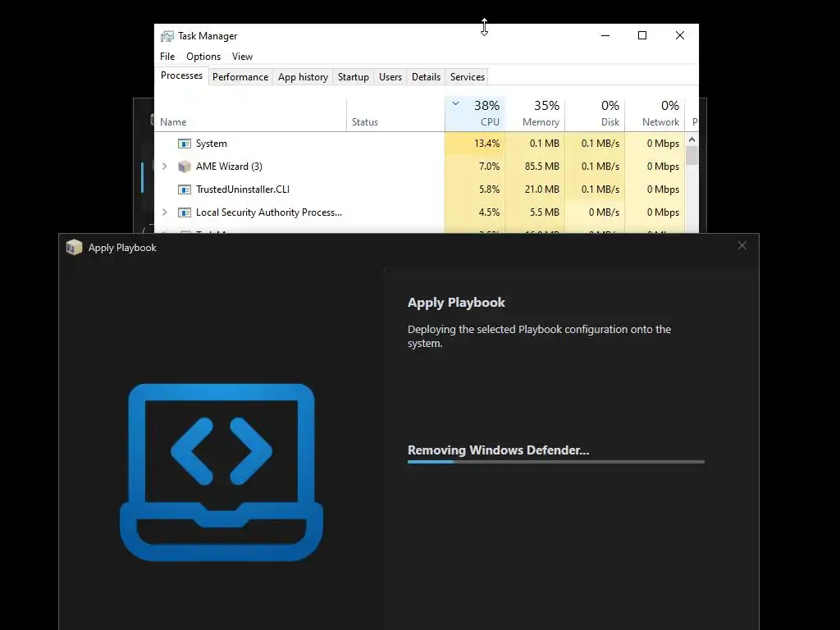The image size is (840, 630).
Task: Click the Removing Windows Defender progress bar
Action: tap(556, 462)
